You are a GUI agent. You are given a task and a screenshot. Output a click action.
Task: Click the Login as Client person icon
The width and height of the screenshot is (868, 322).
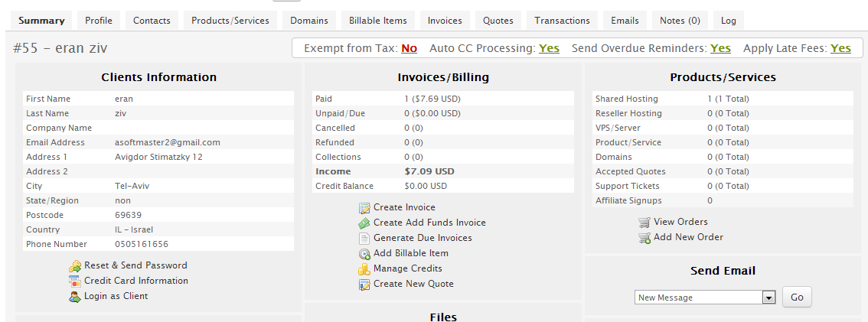(75, 297)
